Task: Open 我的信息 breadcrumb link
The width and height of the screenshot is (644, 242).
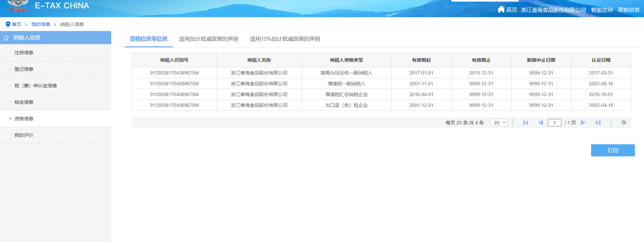Action: [x=40, y=24]
